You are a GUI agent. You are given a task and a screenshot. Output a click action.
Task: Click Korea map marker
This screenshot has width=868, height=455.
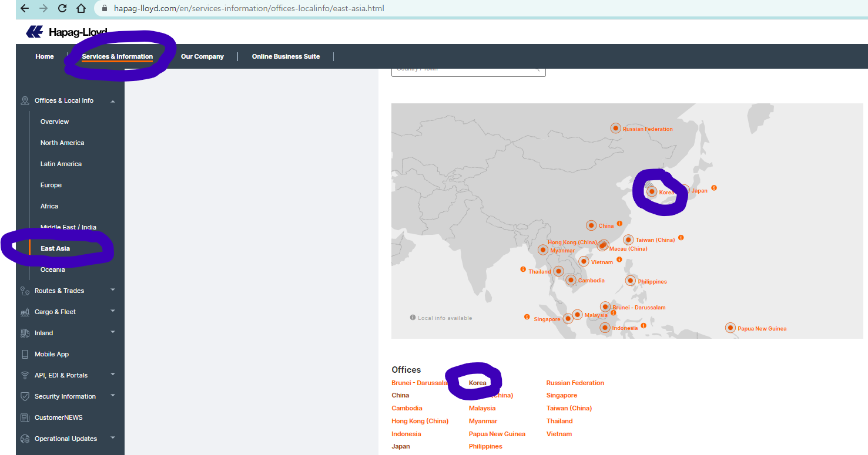(652, 191)
